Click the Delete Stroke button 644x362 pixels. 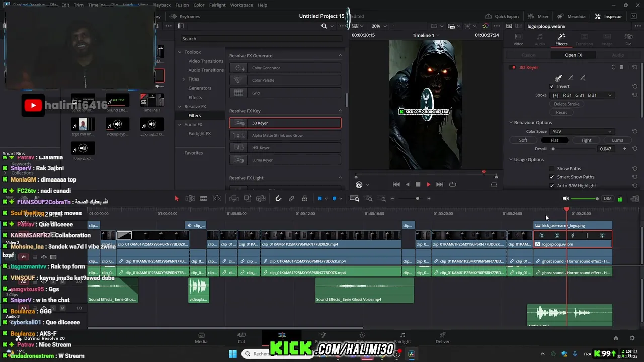coord(567,104)
